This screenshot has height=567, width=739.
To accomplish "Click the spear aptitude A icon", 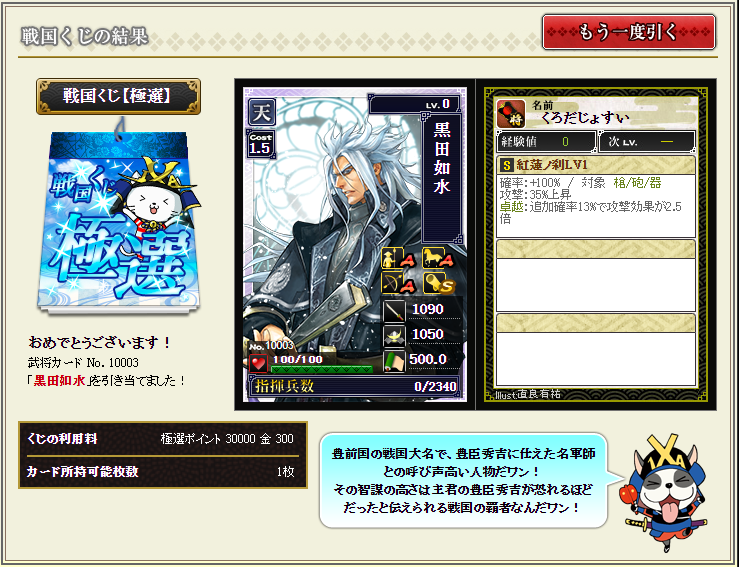I will tap(398, 258).
